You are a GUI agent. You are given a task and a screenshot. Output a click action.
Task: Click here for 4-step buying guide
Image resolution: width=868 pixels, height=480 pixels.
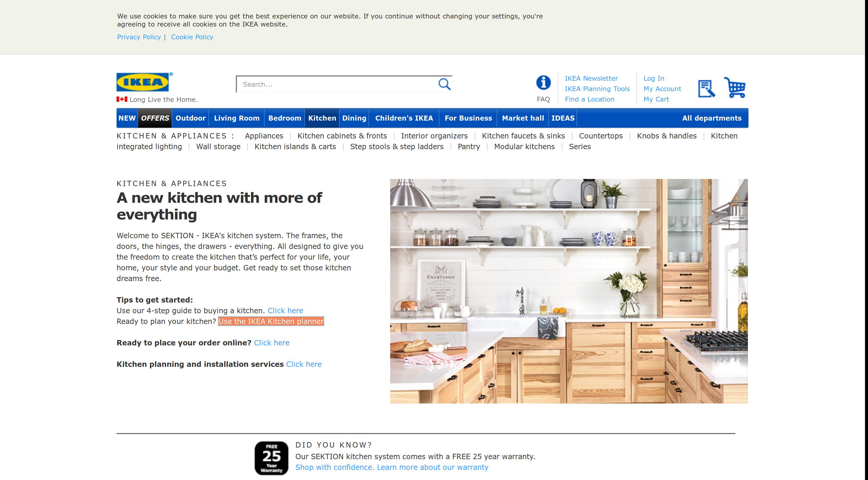[x=285, y=311]
